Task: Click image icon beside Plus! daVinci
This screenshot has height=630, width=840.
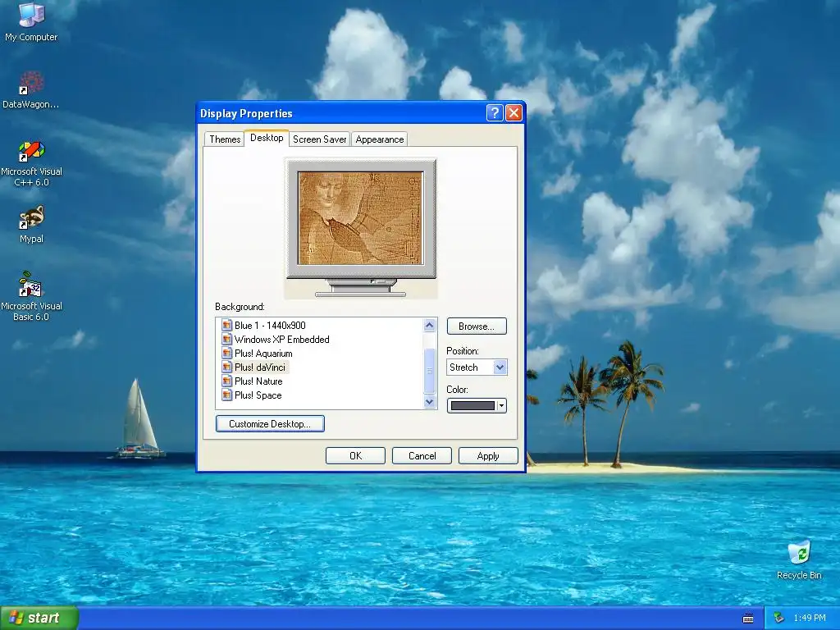Action: click(x=226, y=367)
